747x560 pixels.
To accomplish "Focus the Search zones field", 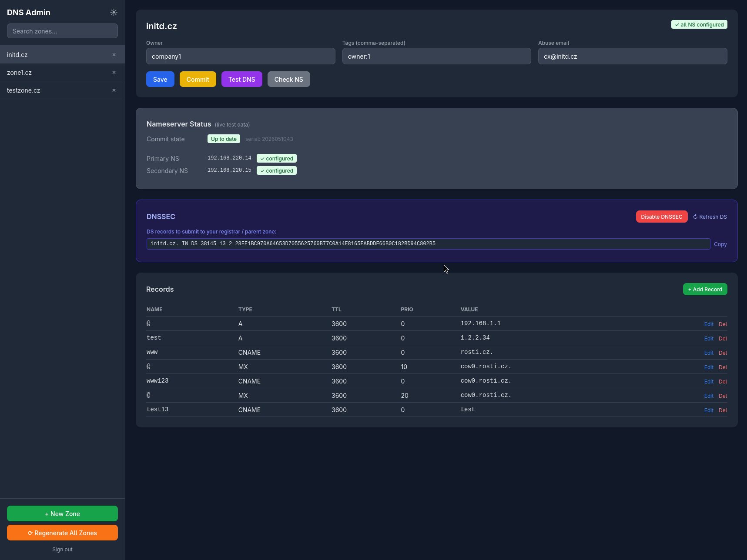I will click(62, 31).
